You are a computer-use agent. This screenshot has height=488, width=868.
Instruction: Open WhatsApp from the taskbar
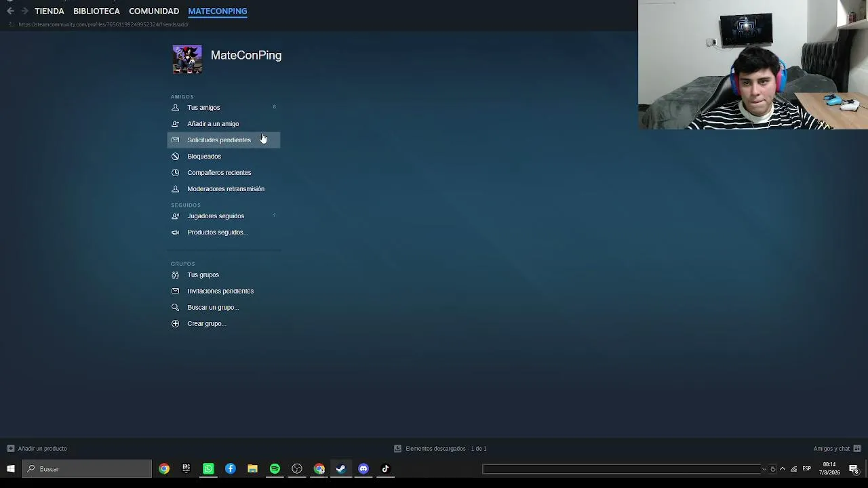(208, 469)
